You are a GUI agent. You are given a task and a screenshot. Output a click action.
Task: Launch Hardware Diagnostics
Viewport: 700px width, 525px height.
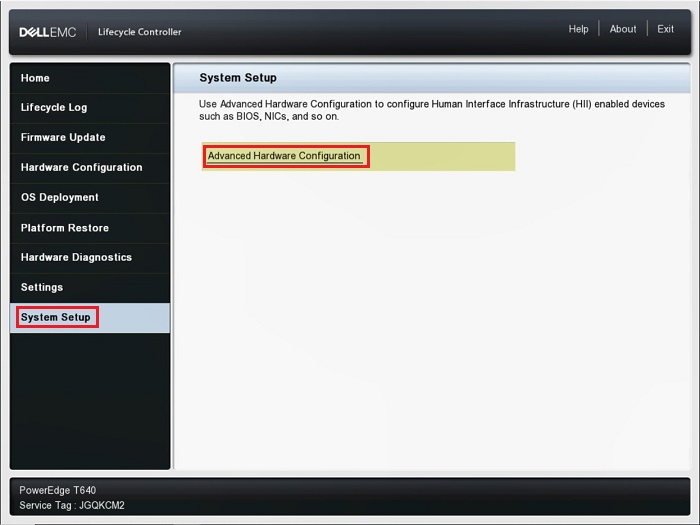coord(90,258)
